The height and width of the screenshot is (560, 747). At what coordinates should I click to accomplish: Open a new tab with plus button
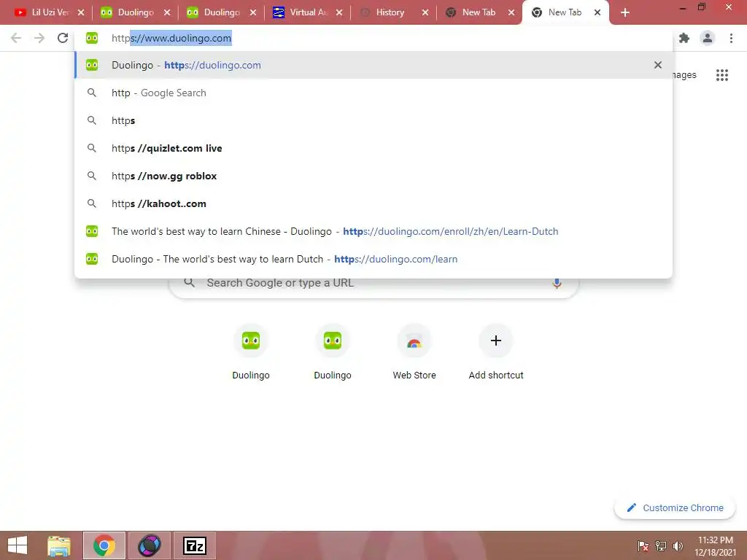pos(625,12)
